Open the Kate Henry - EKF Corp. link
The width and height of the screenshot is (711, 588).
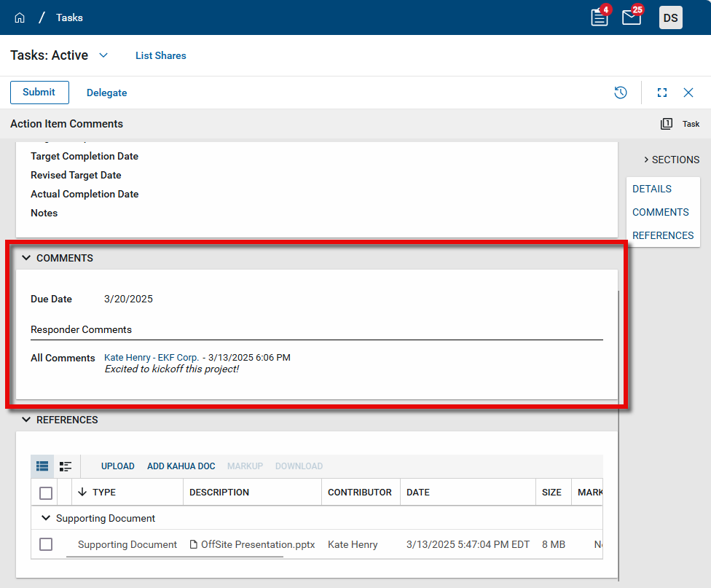tap(152, 358)
